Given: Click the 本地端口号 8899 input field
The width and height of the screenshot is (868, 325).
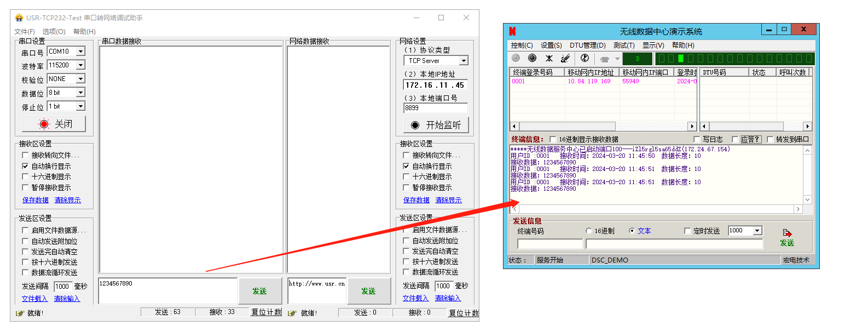Looking at the screenshot, I should coord(435,109).
